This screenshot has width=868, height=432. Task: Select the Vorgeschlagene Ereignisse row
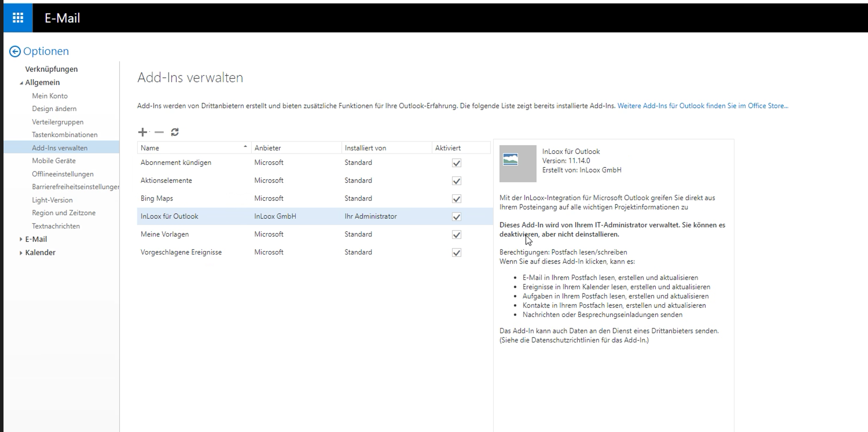[315, 253]
